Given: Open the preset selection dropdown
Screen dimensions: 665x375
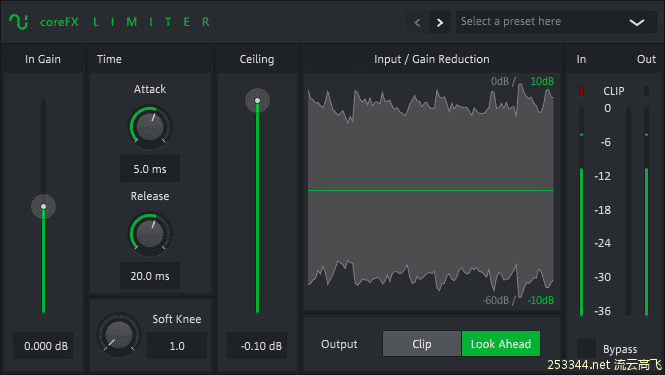Looking at the screenshot, I should (x=556, y=22).
